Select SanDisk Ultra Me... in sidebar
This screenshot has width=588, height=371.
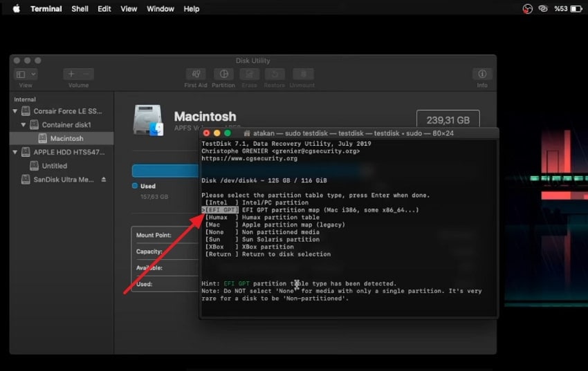click(64, 180)
